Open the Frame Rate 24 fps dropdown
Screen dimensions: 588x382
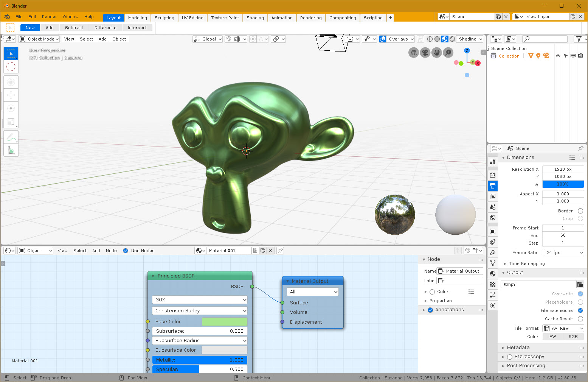click(x=564, y=253)
